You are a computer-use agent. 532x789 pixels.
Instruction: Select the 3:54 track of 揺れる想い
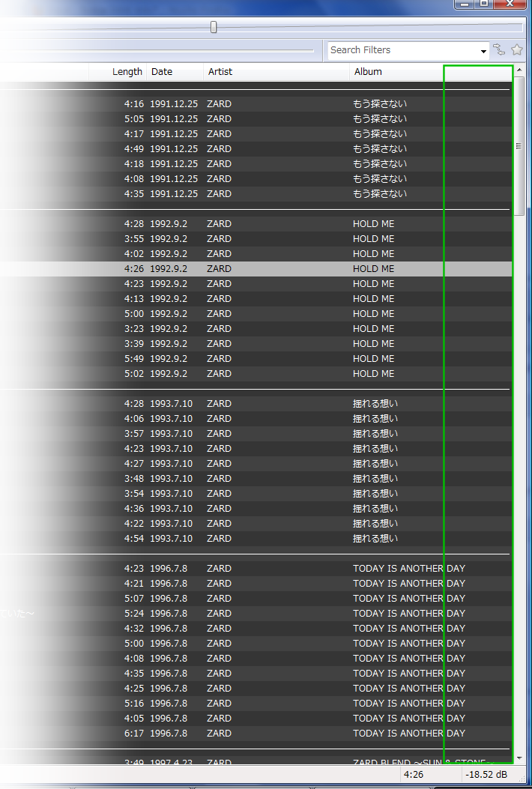point(256,494)
